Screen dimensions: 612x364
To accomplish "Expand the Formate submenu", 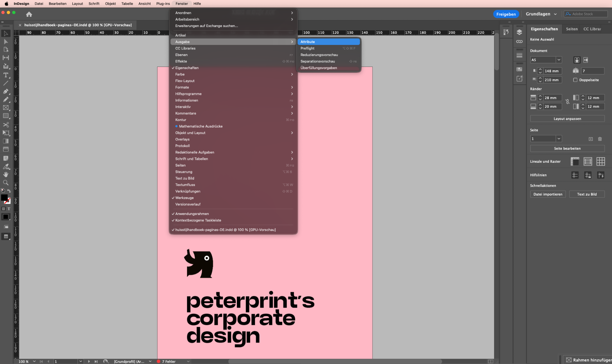I will click(233, 87).
